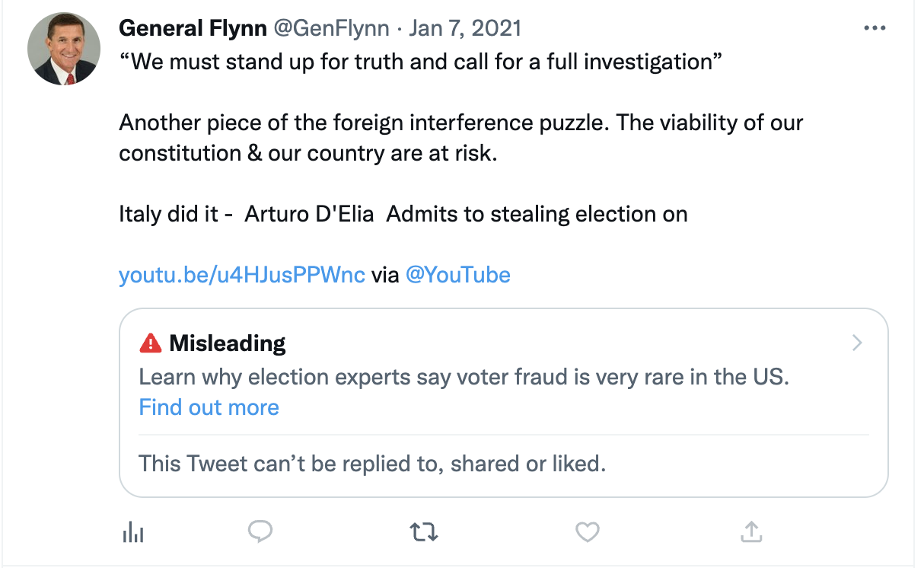Open the @YouTube mention
The image size is (924, 568).
(x=457, y=275)
